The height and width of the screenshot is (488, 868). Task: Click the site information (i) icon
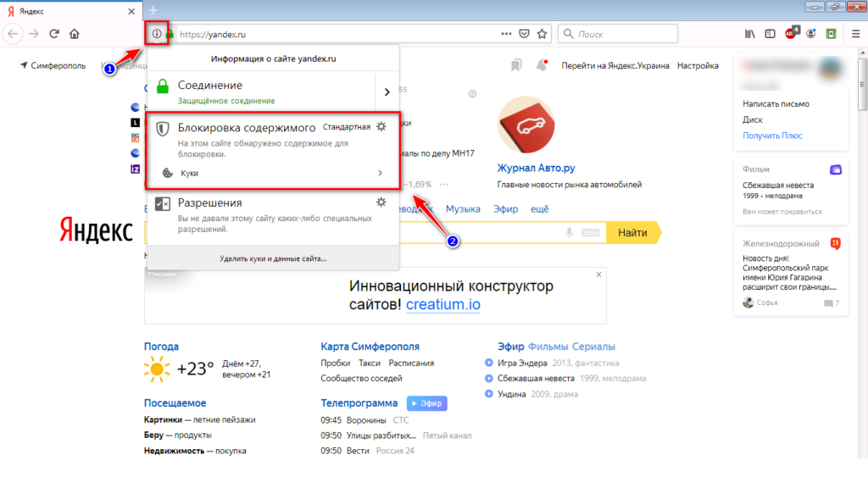coord(157,34)
